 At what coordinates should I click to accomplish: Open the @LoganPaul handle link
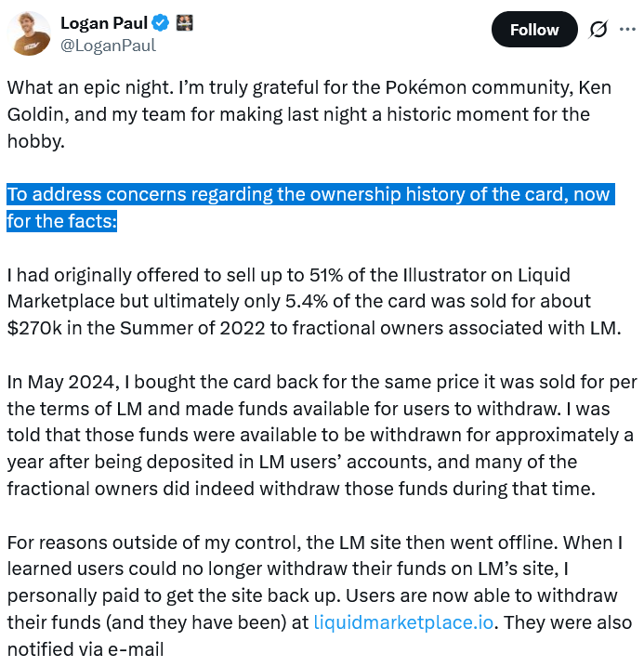[x=108, y=45]
